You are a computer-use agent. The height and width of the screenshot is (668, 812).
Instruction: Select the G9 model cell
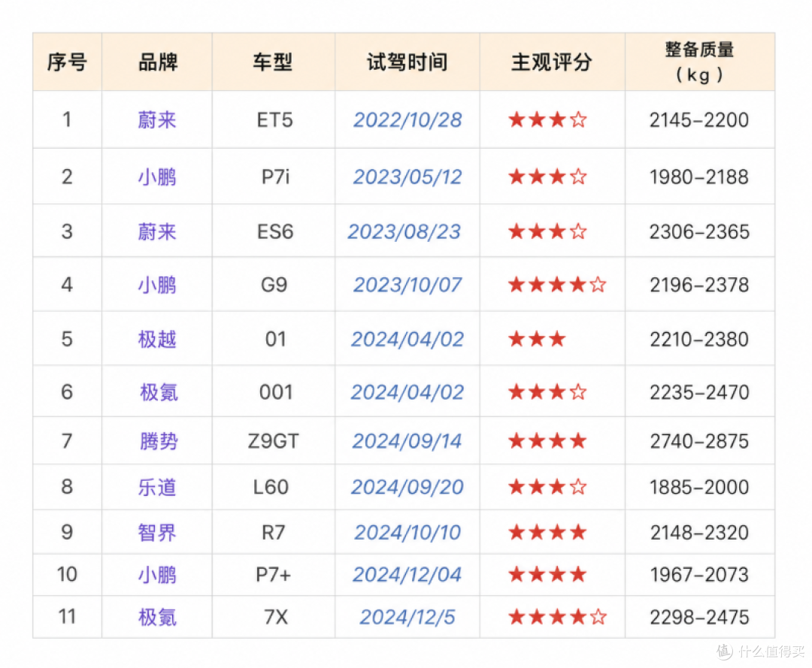point(274,285)
